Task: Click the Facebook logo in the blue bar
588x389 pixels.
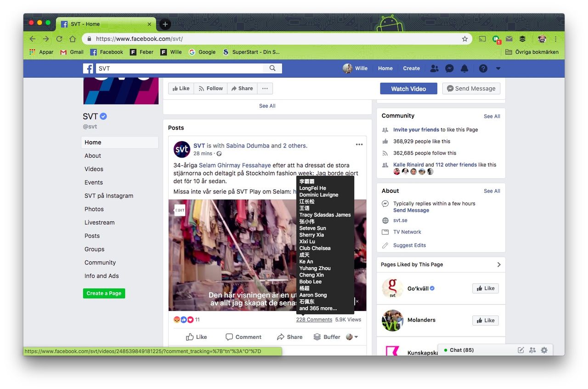Action: click(x=88, y=68)
